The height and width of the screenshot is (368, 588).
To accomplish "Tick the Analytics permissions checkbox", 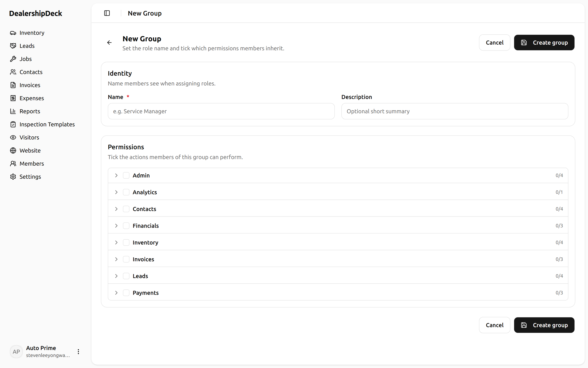I will click(126, 192).
